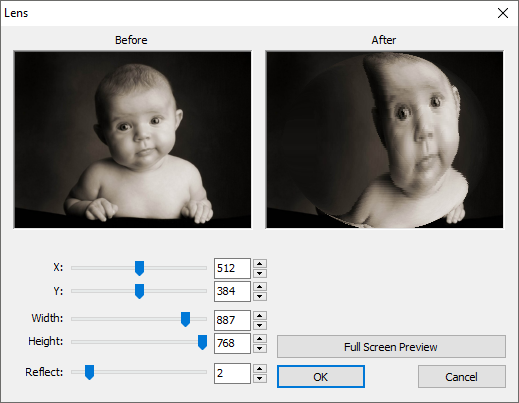Click the X slider handle
Image resolution: width=519 pixels, height=403 pixels.
(x=139, y=268)
